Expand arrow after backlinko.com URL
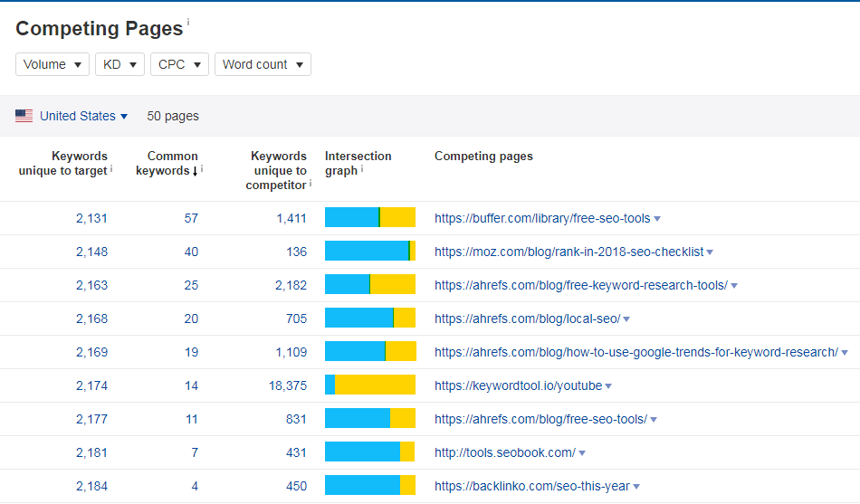This screenshot has height=504, width=860. pos(636,487)
